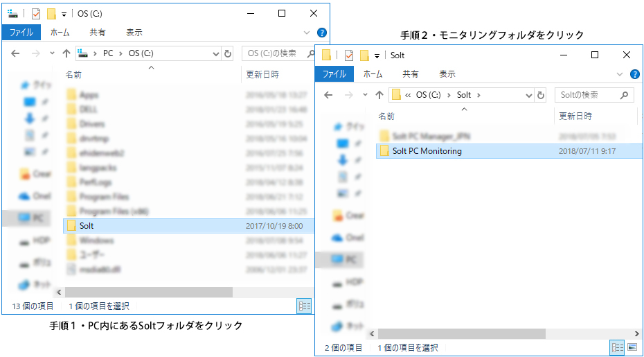The height and width of the screenshot is (357, 644).
Task: Expand hidden path chevrons in Solt address bar
Action: click(x=408, y=95)
